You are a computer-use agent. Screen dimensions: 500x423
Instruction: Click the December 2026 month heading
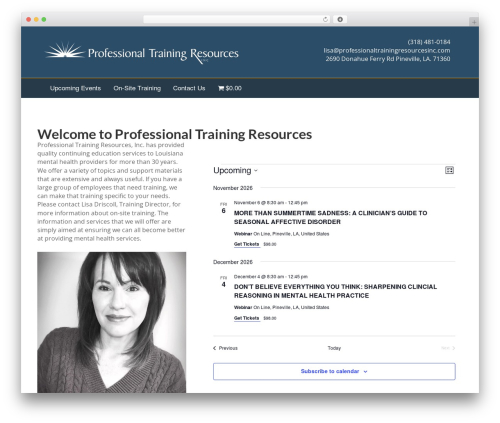point(233,262)
